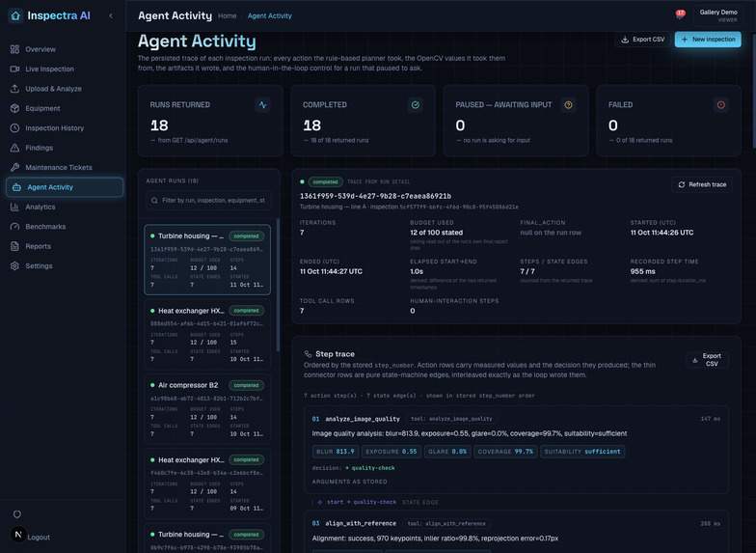Click the refresh icon in Refresh trace

point(681,184)
